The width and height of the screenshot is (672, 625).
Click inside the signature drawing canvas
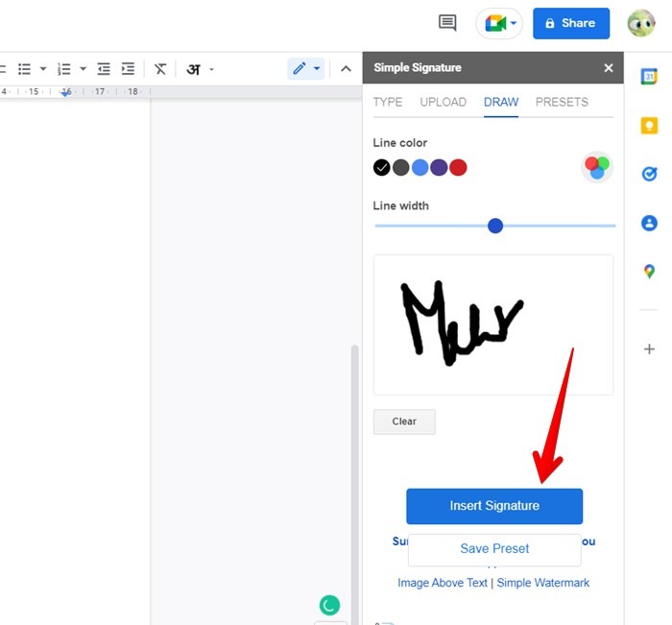pos(493,325)
